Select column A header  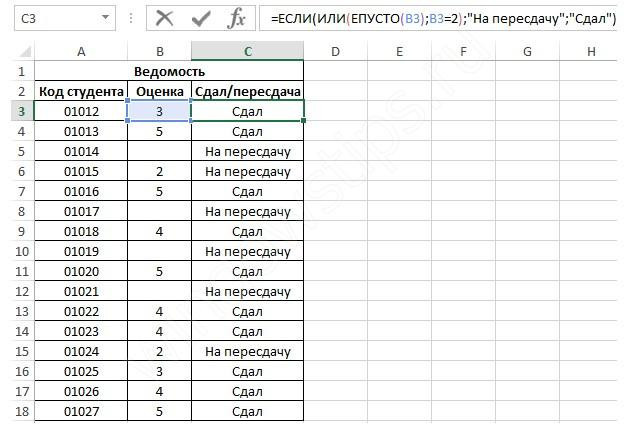pos(81,51)
